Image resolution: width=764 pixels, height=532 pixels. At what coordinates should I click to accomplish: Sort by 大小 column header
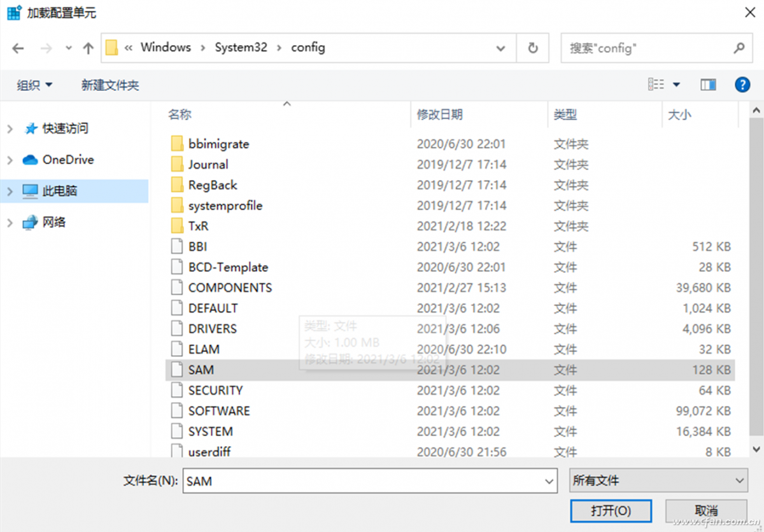(x=679, y=115)
